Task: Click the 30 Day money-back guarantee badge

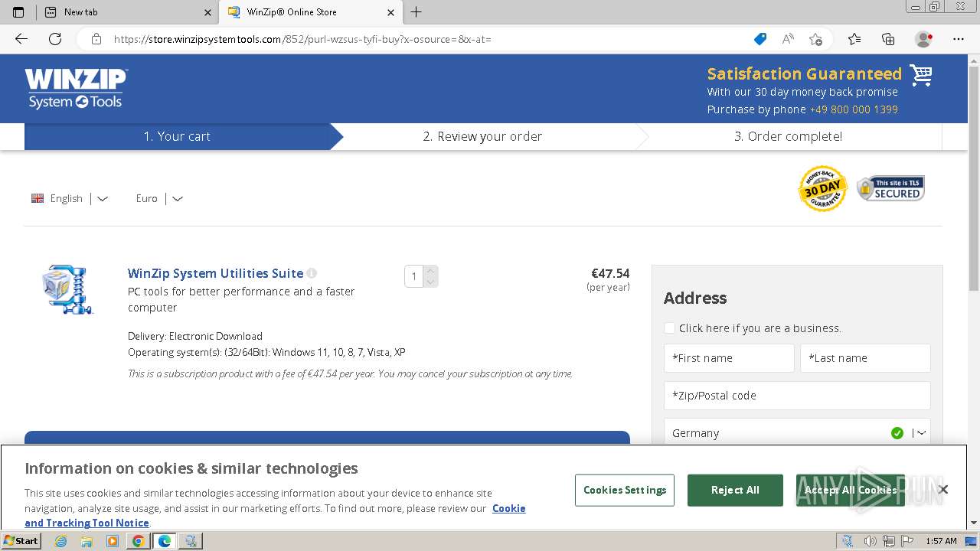Action: pos(822,188)
